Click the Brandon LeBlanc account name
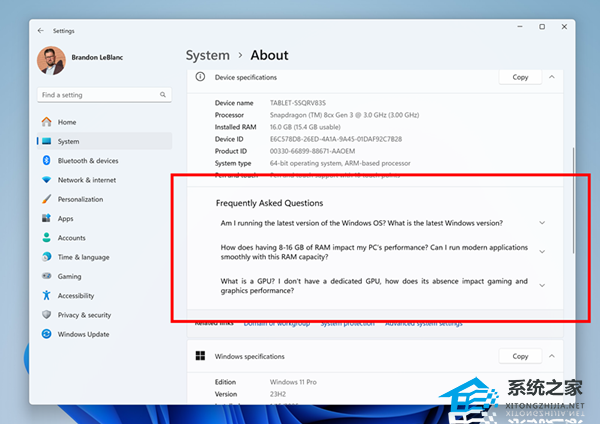The height and width of the screenshot is (424, 600). (97, 57)
